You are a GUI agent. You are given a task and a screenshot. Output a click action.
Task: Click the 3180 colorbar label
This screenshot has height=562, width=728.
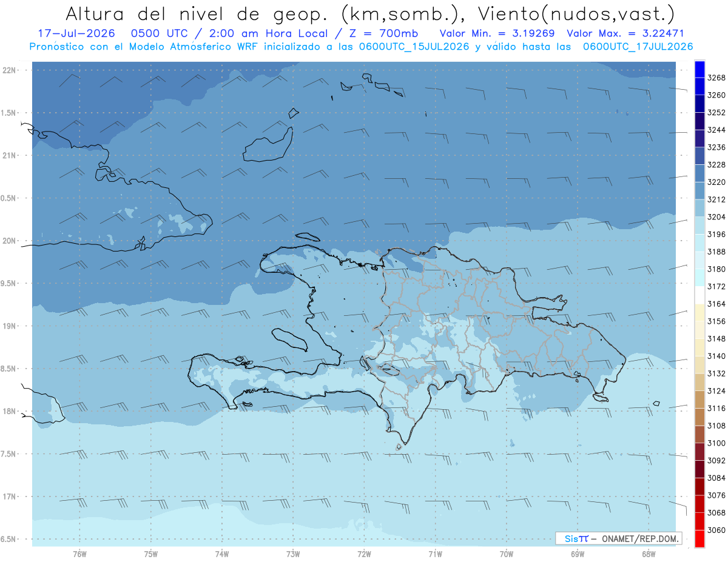tap(716, 269)
